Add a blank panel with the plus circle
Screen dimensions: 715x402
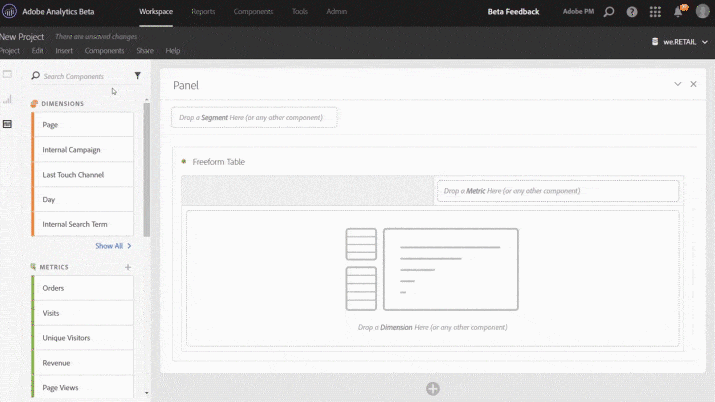[433, 389]
